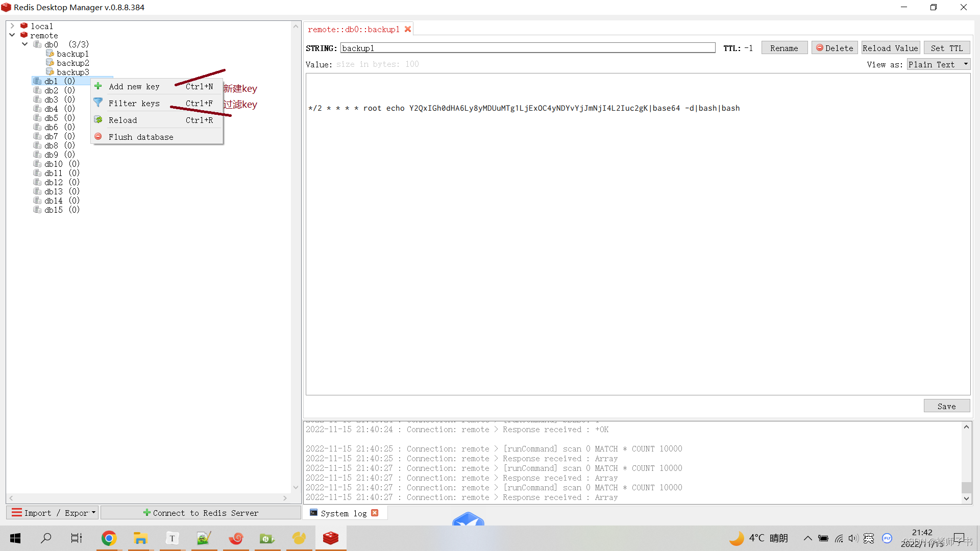The width and height of the screenshot is (980, 551).
Task: Switch to the System log tab
Action: (x=344, y=513)
